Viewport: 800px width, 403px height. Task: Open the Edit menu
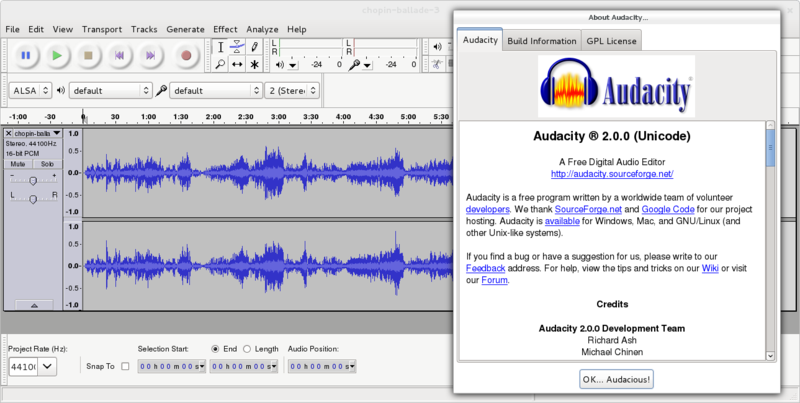pos(36,29)
